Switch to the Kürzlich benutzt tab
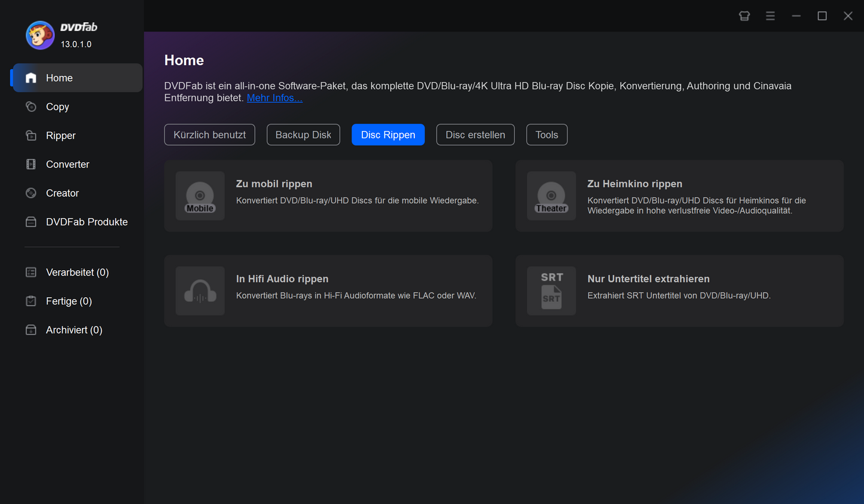The image size is (864, 504). pyautogui.click(x=209, y=135)
